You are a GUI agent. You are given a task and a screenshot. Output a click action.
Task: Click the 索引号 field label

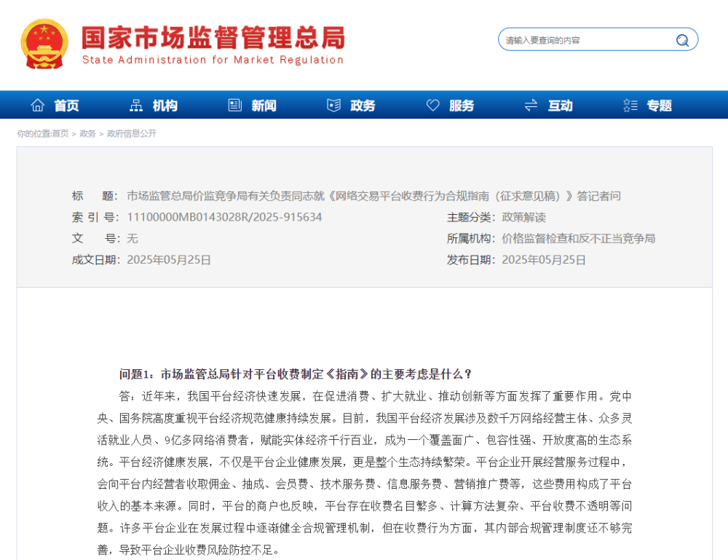(95, 217)
